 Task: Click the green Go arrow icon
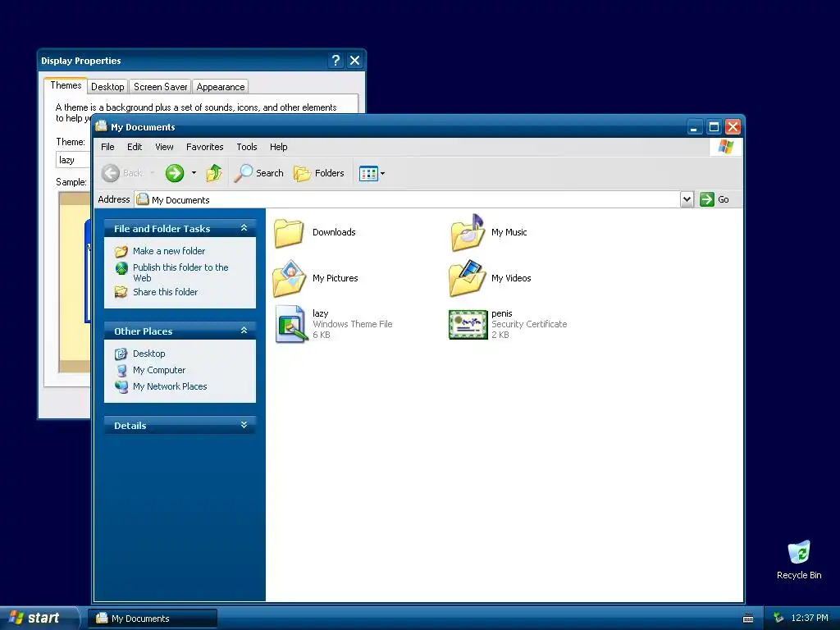tap(706, 199)
